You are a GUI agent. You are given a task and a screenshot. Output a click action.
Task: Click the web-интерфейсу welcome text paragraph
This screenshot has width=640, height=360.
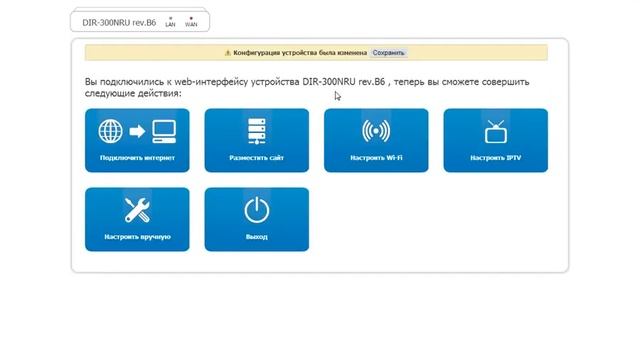coord(307,87)
